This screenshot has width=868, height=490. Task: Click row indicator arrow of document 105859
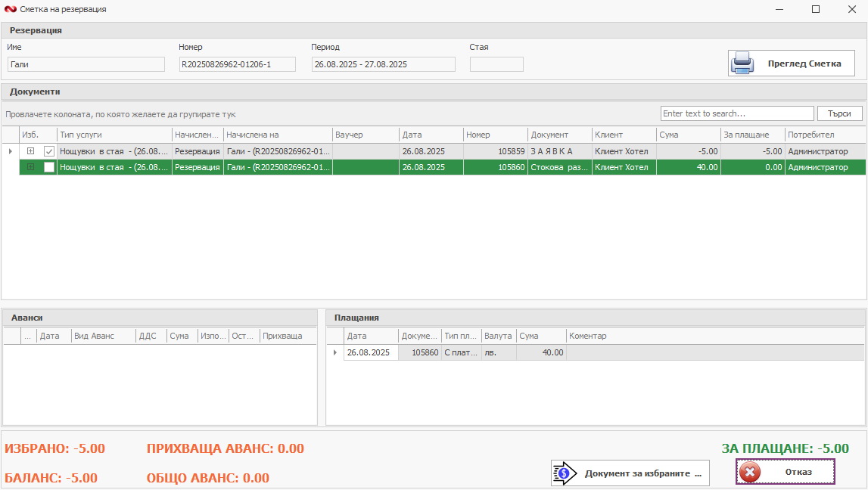10,151
